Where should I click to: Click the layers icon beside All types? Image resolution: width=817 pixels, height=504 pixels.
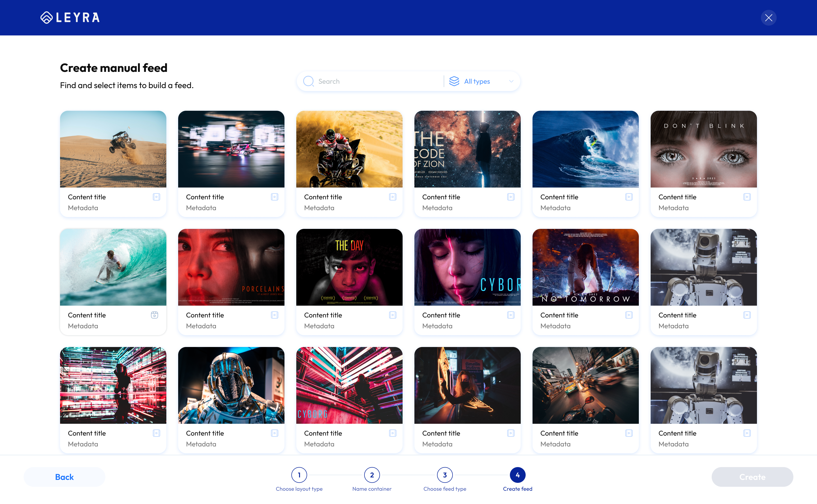pos(454,81)
